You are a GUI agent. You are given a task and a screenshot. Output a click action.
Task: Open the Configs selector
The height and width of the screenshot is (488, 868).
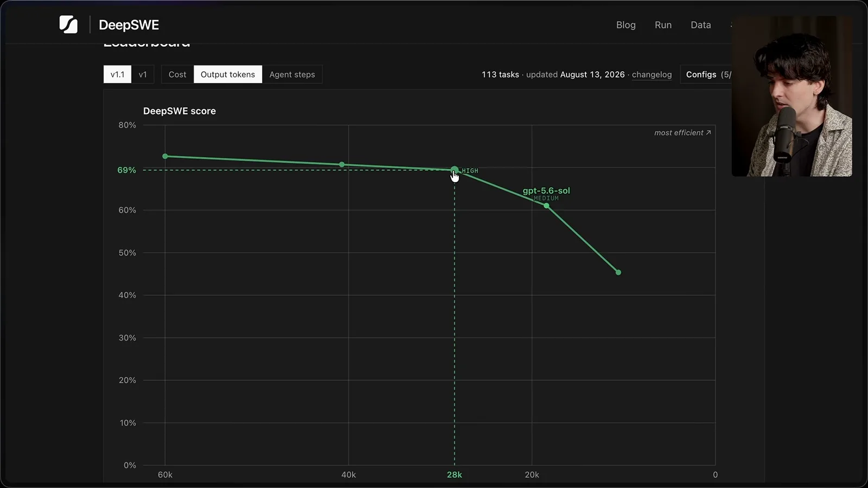707,74
